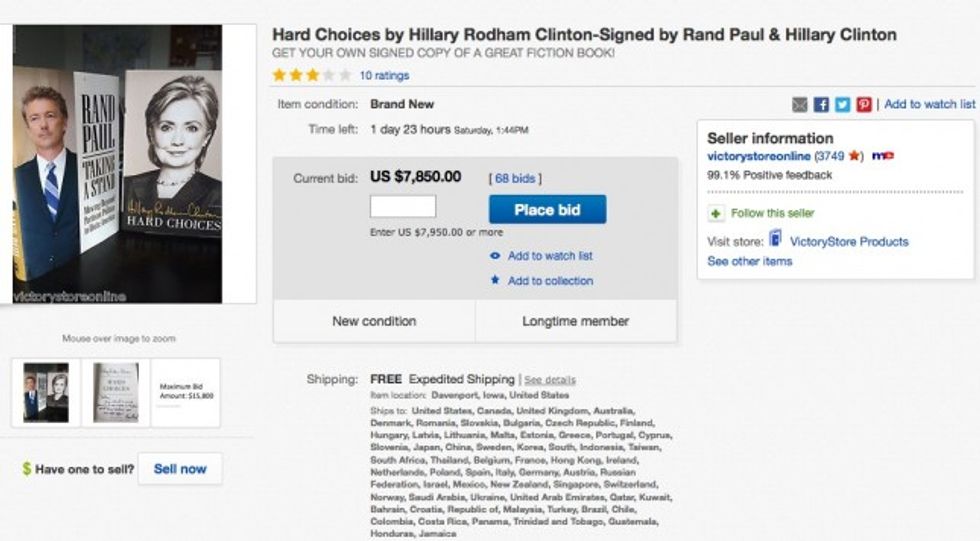The width and height of the screenshot is (980, 541).
Task: Open shipping See details link
Action: click(x=550, y=380)
